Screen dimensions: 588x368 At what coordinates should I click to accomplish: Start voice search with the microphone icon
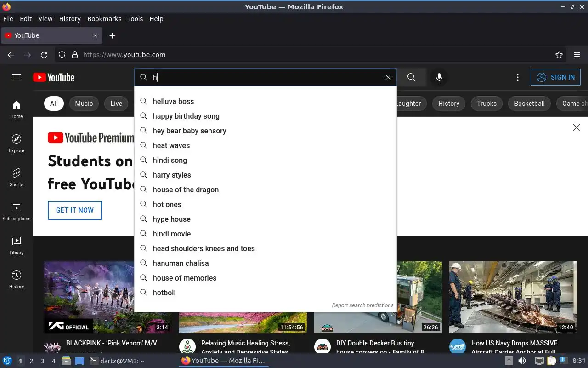pyautogui.click(x=439, y=77)
